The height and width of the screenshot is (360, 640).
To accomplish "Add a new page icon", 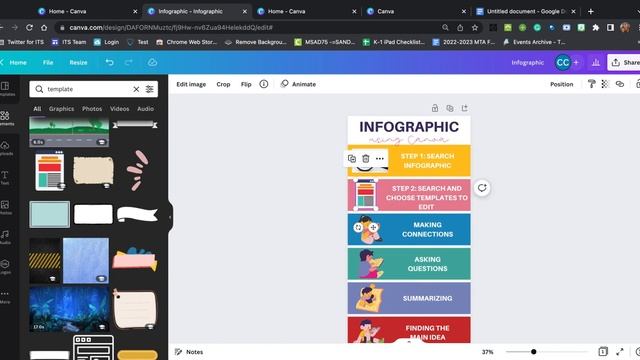I will point(464,108).
